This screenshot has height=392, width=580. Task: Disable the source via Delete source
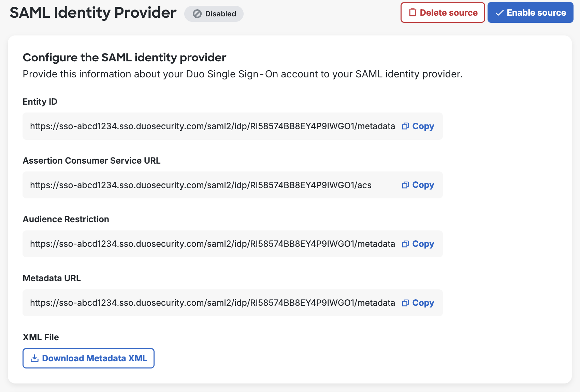pyautogui.click(x=443, y=12)
